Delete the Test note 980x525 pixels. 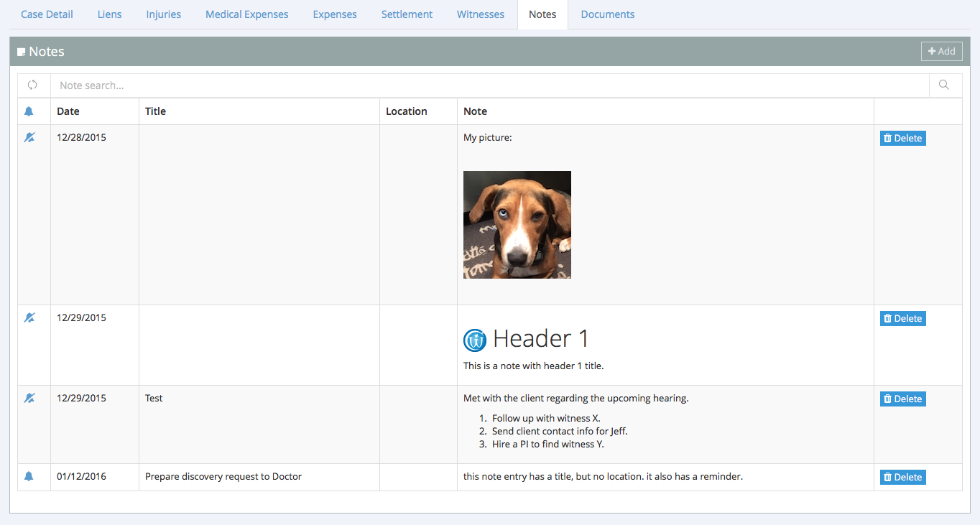(903, 399)
